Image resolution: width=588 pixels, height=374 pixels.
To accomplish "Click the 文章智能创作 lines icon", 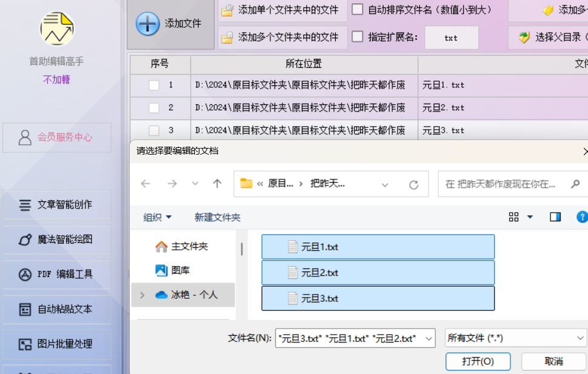I will (x=25, y=205).
